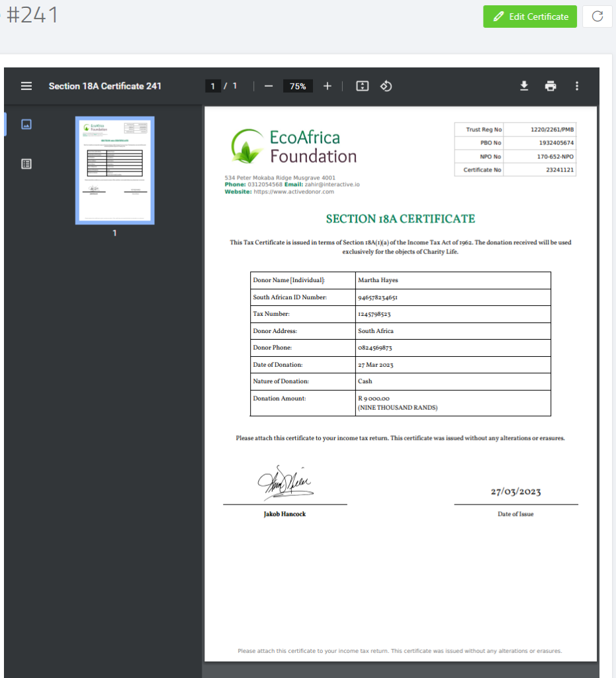The image size is (616, 678).
Task: Select email zahir@interactive.io text
Action: 332,185
